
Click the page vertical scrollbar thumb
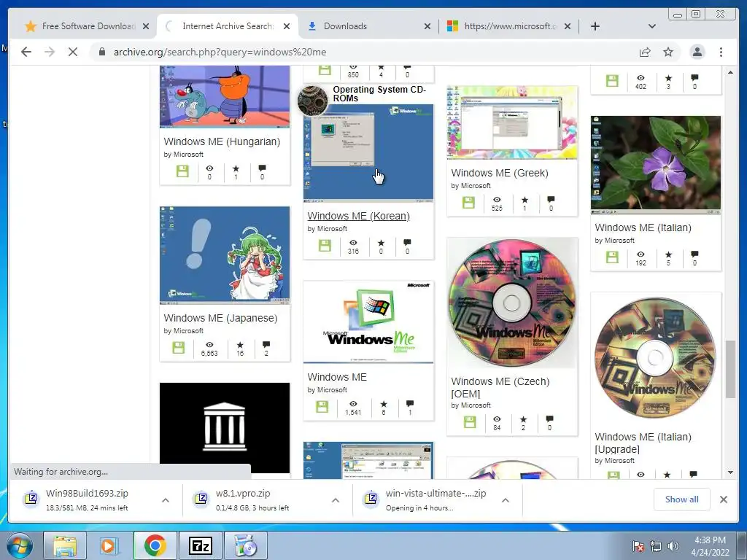pyautogui.click(x=730, y=369)
